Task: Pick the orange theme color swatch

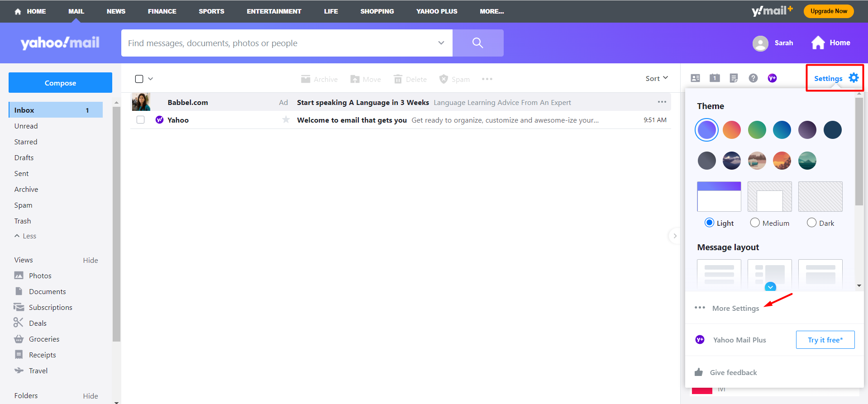Action: point(732,130)
